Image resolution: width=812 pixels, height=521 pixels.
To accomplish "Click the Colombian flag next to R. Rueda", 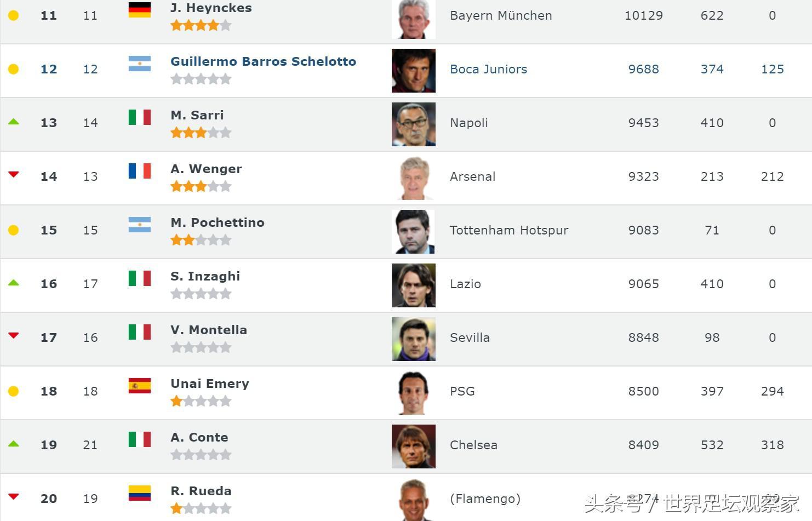I will (x=140, y=493).
